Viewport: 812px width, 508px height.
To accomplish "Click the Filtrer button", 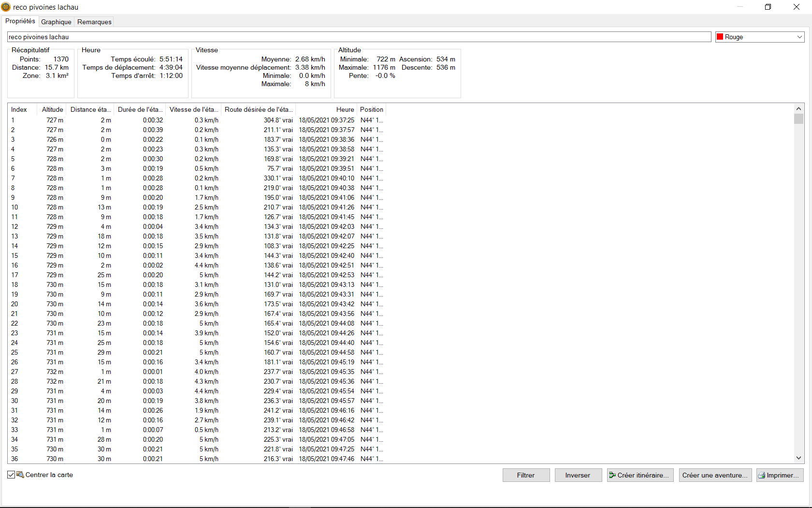I will click(x=526, y=475).
